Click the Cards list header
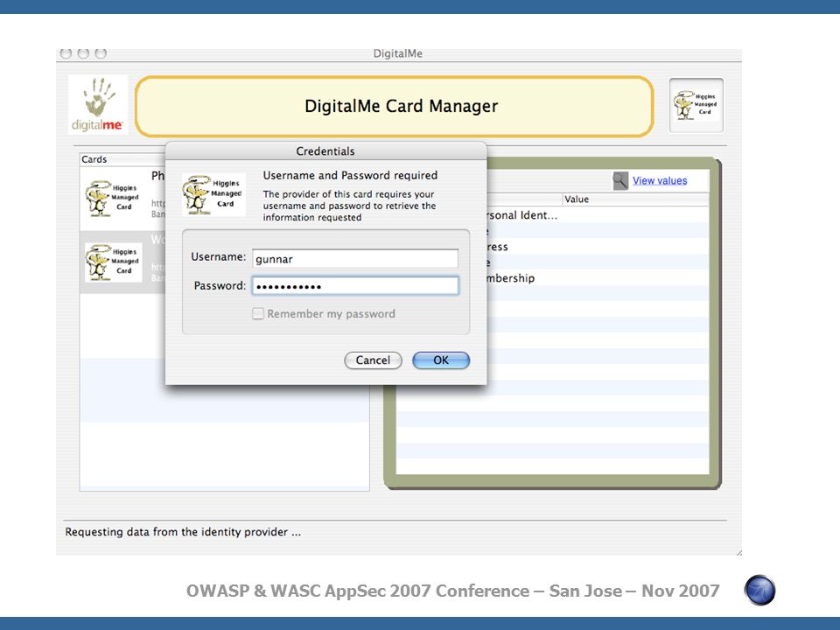840x630 pixels. pos(122,159)
